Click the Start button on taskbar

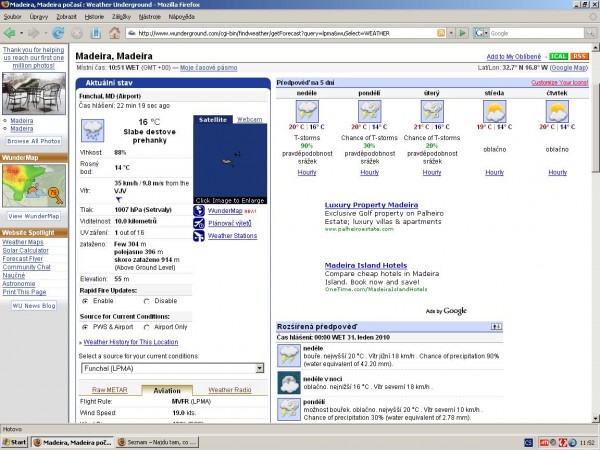tap(14, 442)
